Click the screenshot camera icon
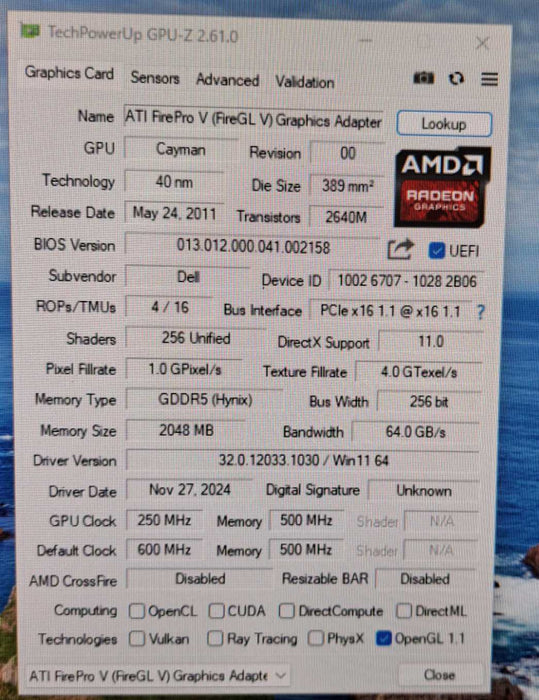Screen dimensions: 539x700 (x=423, y=78)
